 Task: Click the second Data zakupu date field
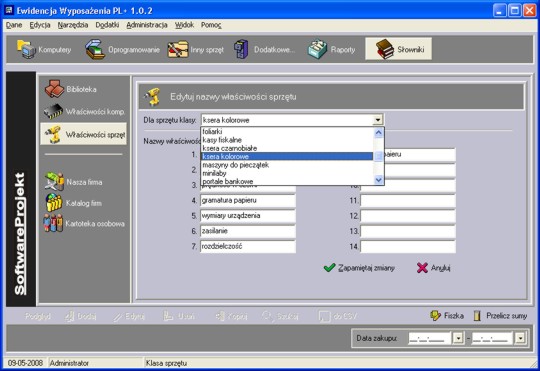[x=493, y=338]
